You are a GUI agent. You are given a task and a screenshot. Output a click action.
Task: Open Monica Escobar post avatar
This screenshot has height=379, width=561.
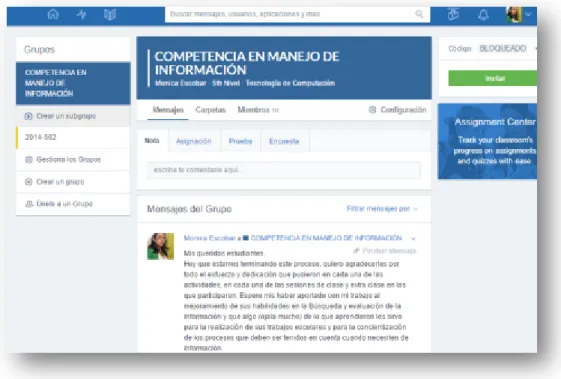click(161, 246)
